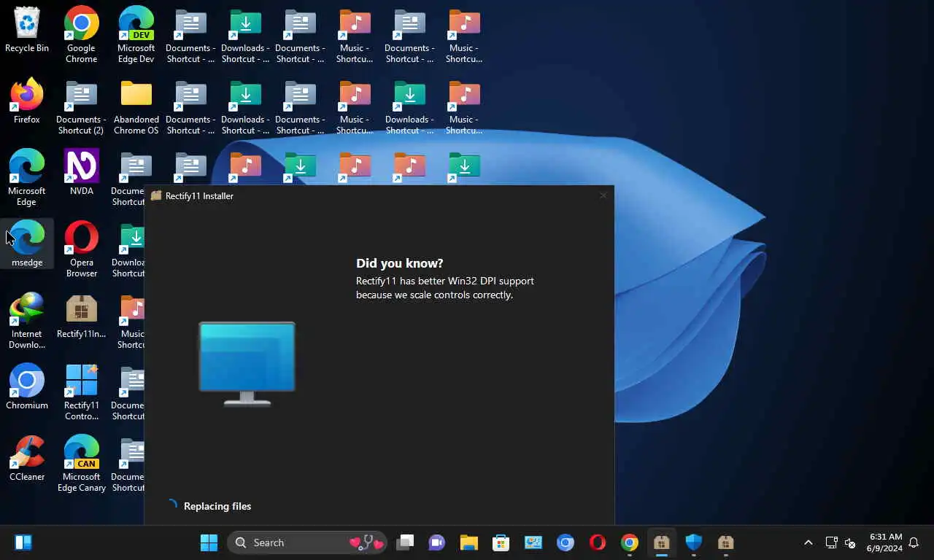Open Chromium from the taskbar

click(x=566, y=542)
